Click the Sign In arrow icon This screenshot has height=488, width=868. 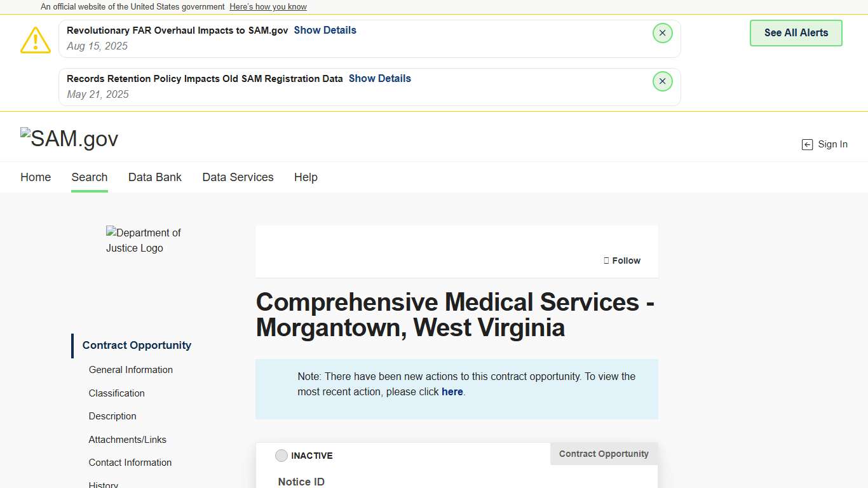click(x=807, y=145)
